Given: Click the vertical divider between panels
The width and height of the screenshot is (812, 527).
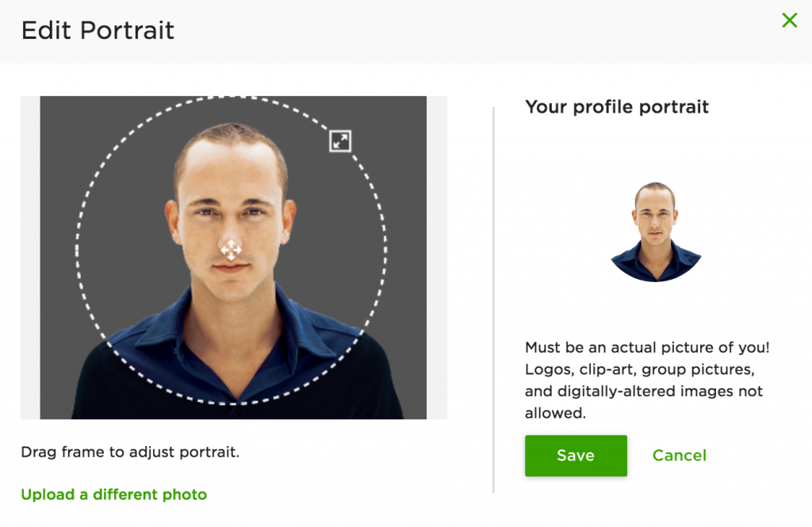Looking at the screenshot, I should [x=493, y=301].
